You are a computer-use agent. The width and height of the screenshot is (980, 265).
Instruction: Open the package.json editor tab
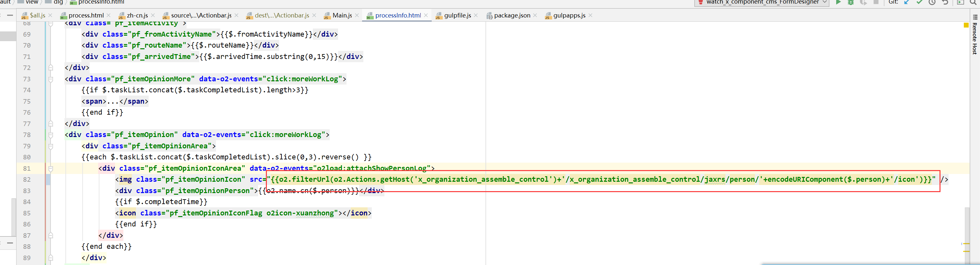click(512, 15)
